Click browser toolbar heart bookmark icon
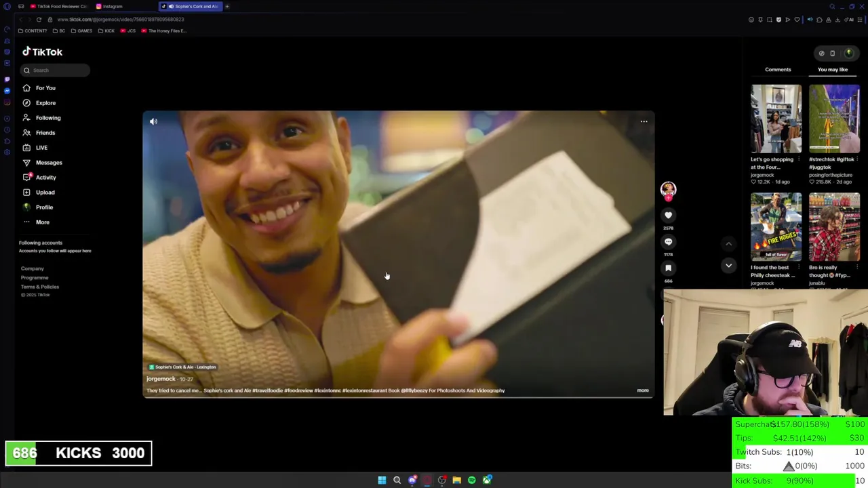The width and height of the screenshot is (868, 488). point(797,20)
